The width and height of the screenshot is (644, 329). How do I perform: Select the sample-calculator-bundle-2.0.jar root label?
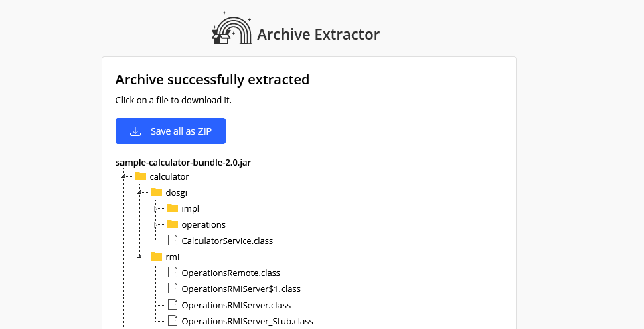click(x=183, y=162)
